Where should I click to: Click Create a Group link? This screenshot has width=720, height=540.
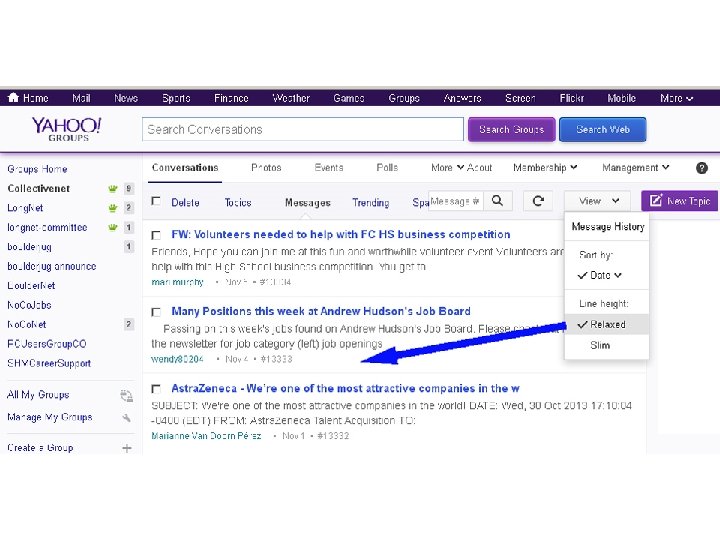(x=40, y=448)
